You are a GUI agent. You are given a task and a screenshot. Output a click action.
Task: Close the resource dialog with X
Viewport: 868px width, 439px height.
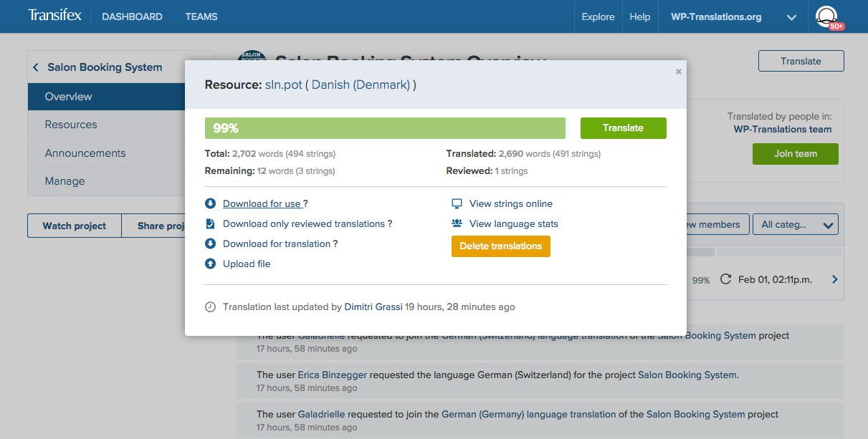click(678, 72)
